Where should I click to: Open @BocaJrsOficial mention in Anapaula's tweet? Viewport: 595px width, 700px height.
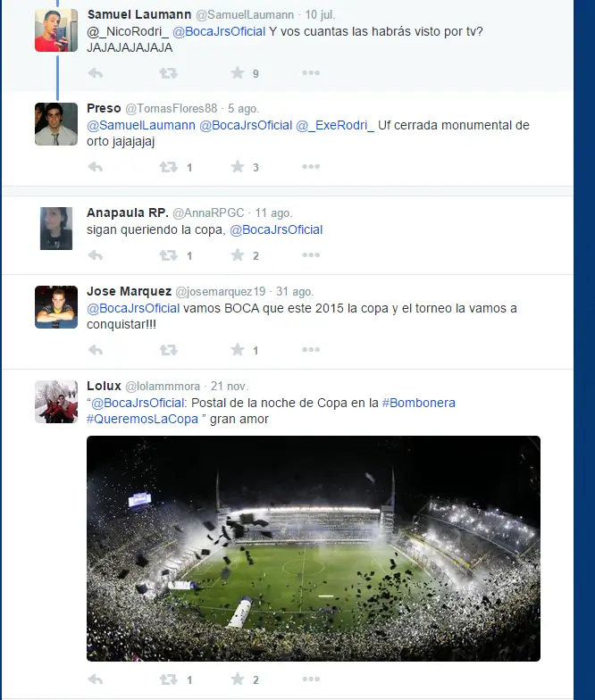[x=276, y=229]
